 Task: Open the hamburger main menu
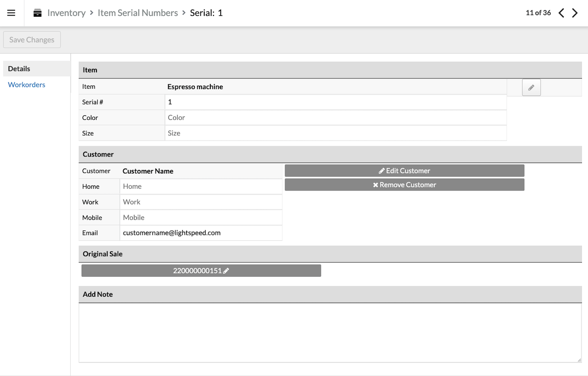pyautogui.click(x=11, y=13)
